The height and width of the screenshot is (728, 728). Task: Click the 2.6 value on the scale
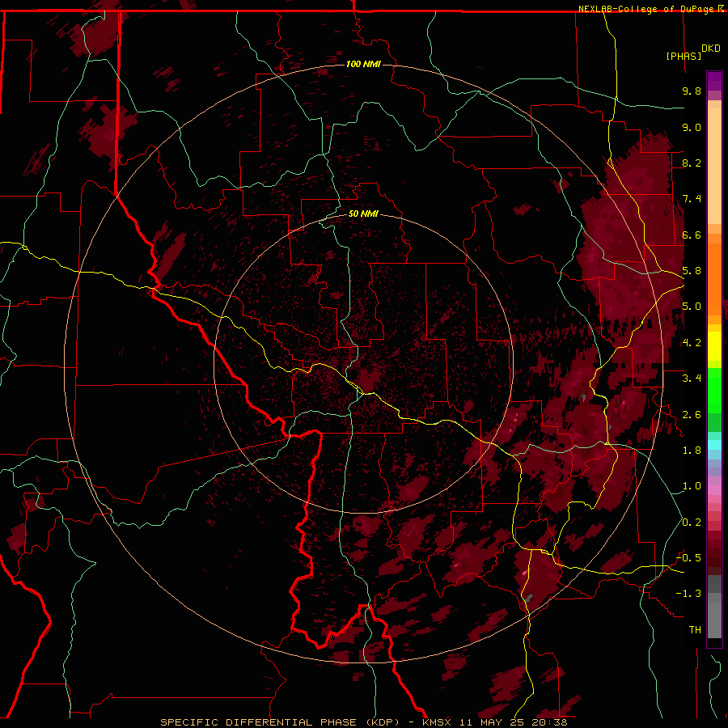692,415
